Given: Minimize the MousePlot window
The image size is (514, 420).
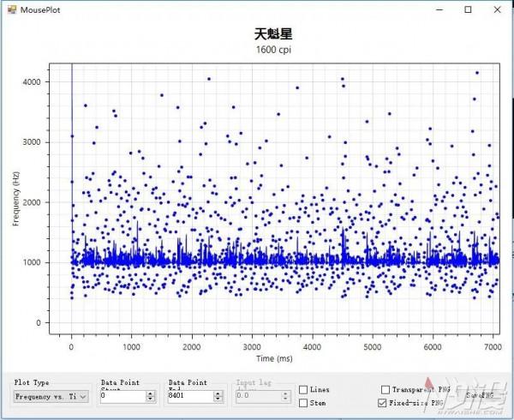Looking at the screenshot, I should (x=439, y=9).
